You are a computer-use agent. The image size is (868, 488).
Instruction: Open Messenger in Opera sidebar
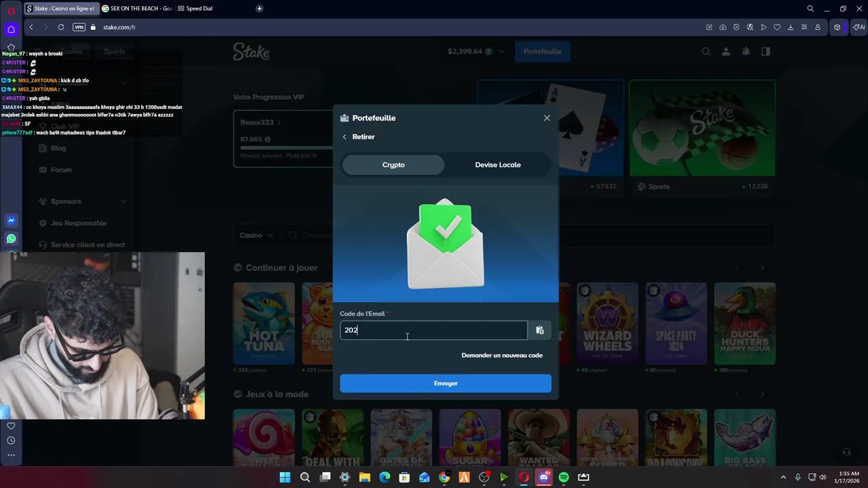coord(11,221)
